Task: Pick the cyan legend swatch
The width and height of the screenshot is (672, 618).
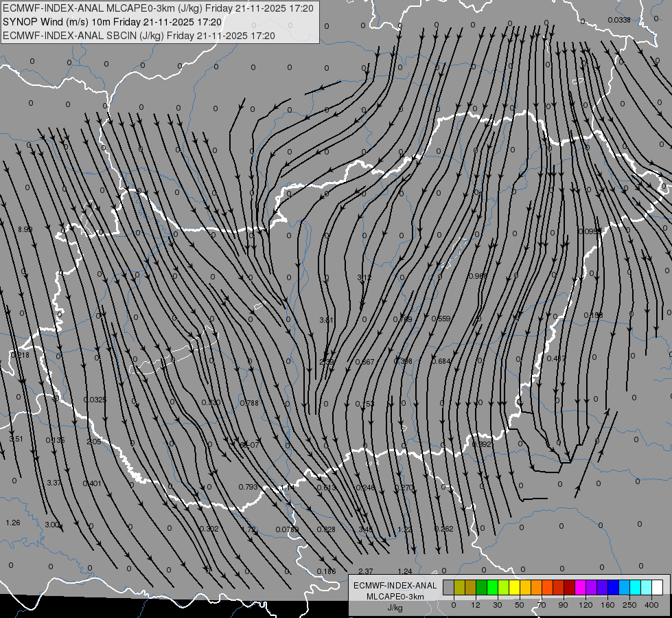Action: click(x=635, y=588)
